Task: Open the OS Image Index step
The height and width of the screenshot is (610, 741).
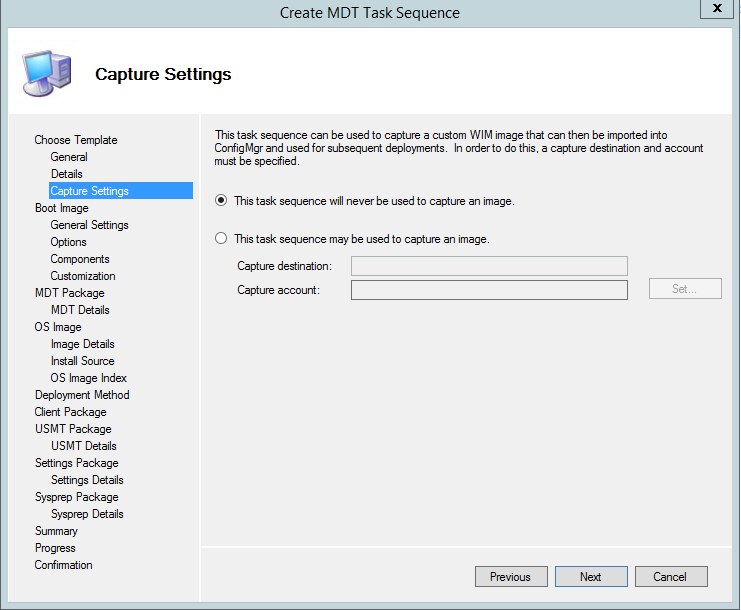Action: click(88, 378)
